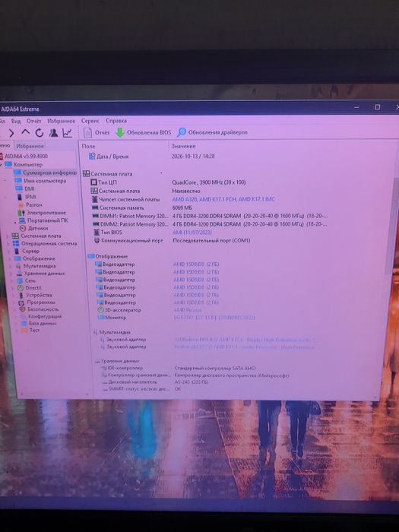Click the Значение column header
Screen dimensions: 399x532
pyautogui.click(x=183, y=146)
